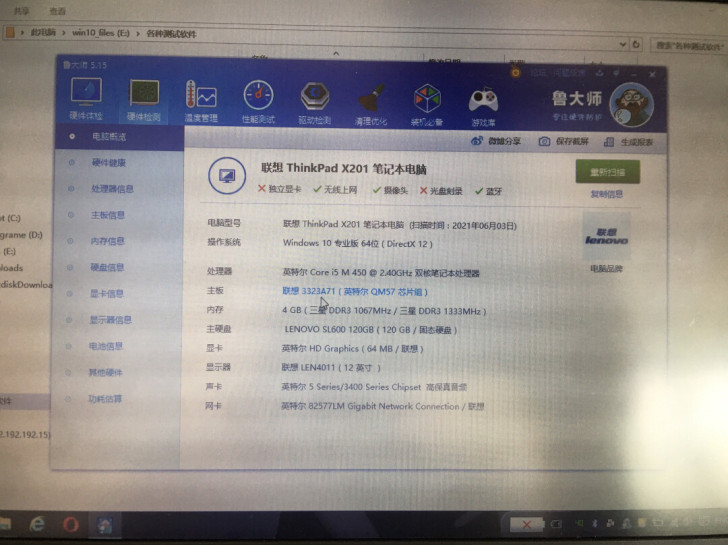The height and width of the screenshot is (545, 728).
Task: Open the 清理优化 cleanup broom icon
Action: point(371,105)
